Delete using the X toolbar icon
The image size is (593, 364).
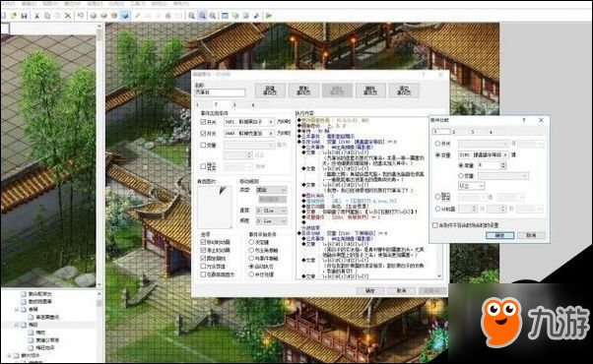pyautogui.click(x=68, y=16)
